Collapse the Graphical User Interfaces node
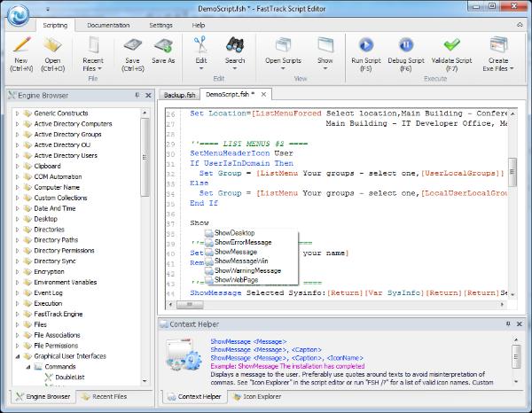 click(x=17, y=355)
